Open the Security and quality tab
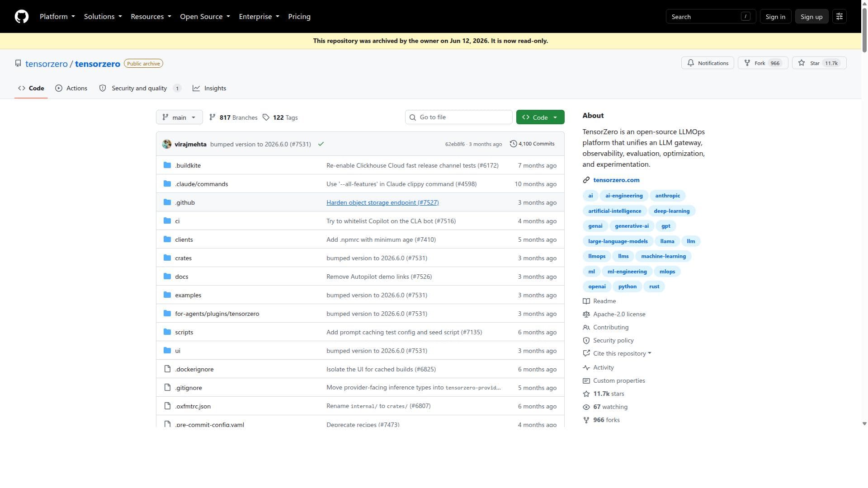The height and width of the screenshot is (488, 868). tap(140, 89)
